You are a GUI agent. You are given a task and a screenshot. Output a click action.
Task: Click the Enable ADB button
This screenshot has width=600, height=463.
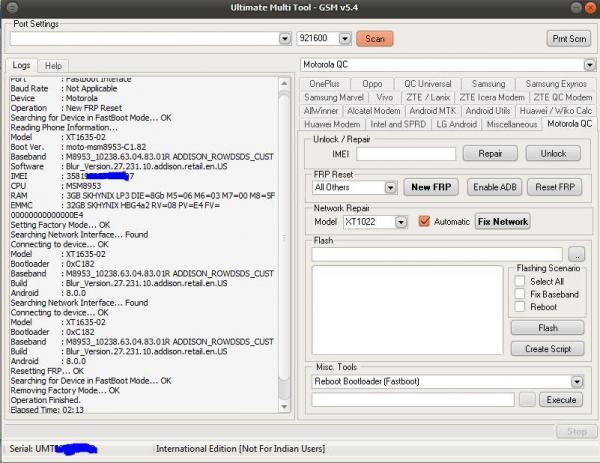pos(494,187)
